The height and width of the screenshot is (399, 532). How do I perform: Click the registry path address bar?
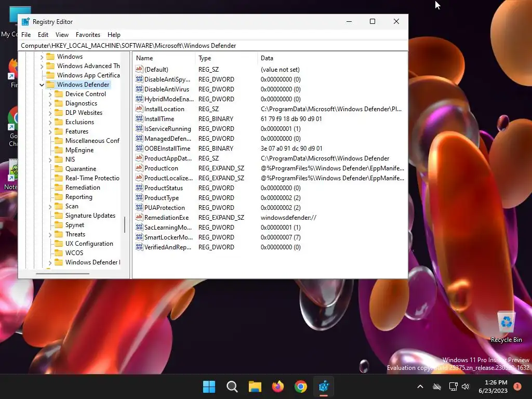tap(213, 46)
